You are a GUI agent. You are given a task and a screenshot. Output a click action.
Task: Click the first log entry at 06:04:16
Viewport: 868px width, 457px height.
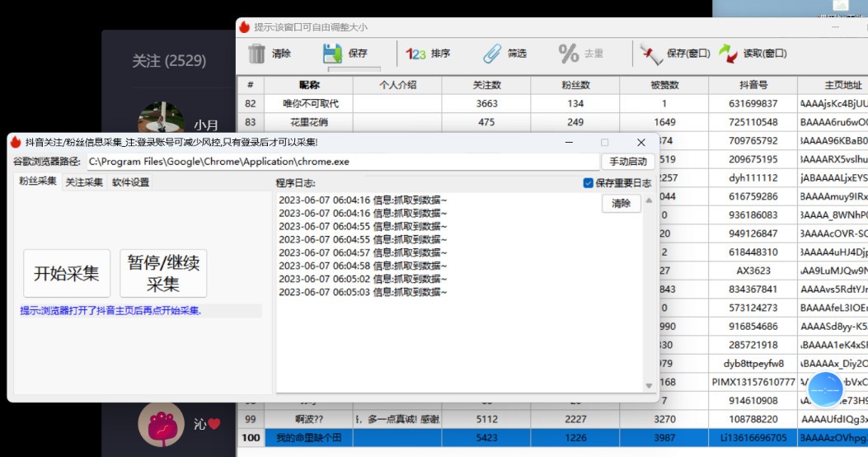tap(363, 200)
